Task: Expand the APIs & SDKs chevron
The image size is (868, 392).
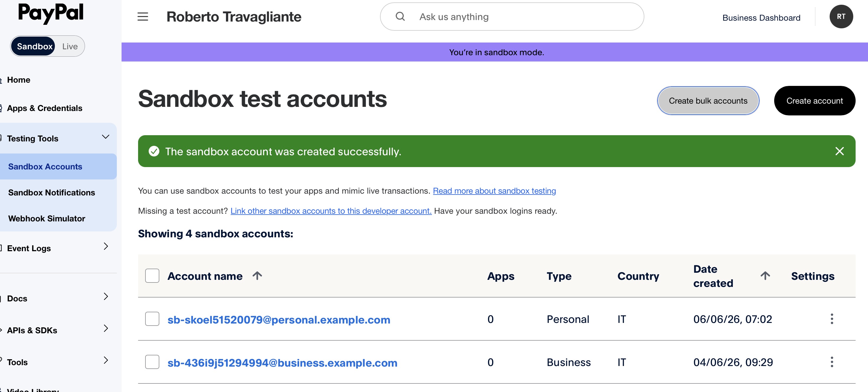Action: [x=106, y=329]
